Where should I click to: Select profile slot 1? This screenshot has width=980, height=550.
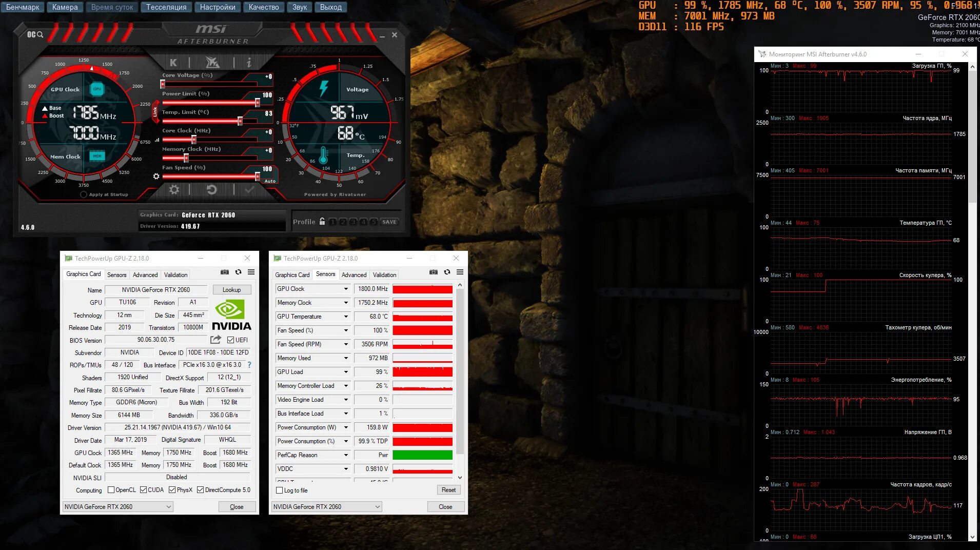click(332, 222)
